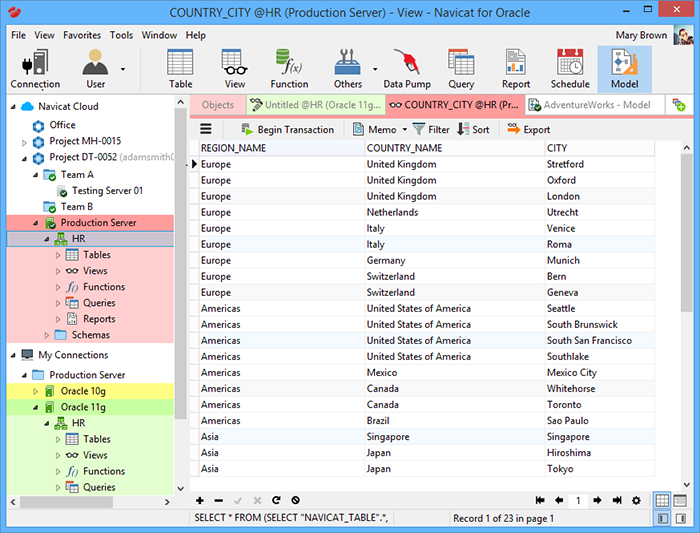Click the Filter button
This screenshot has width=700, height=533.
[x=431, y=129]
